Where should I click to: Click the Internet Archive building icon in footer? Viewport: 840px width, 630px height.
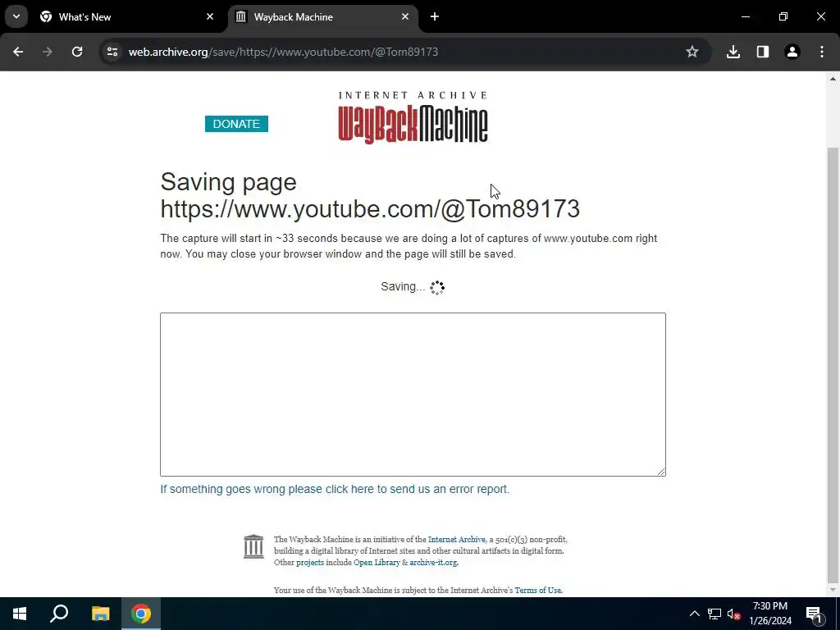point(253,546)
